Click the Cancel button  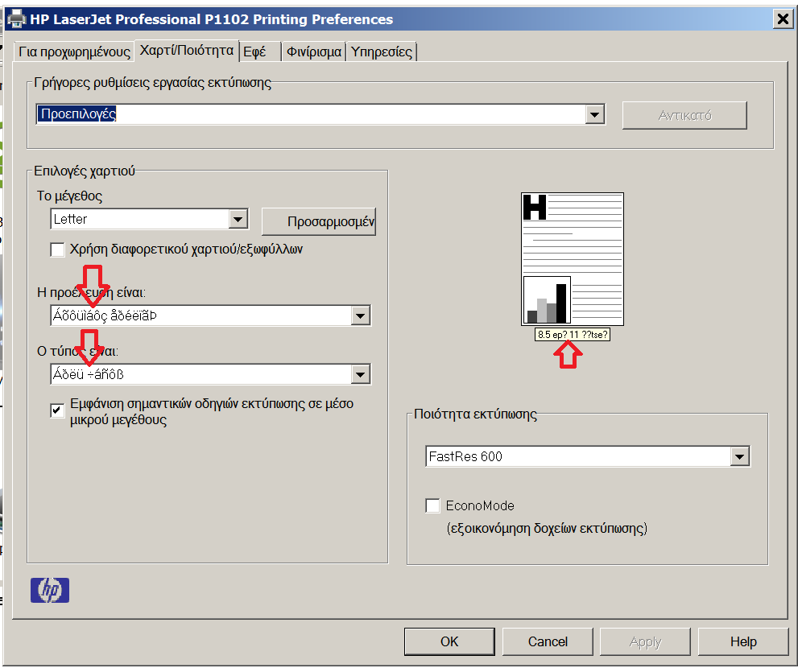(548, 641)
